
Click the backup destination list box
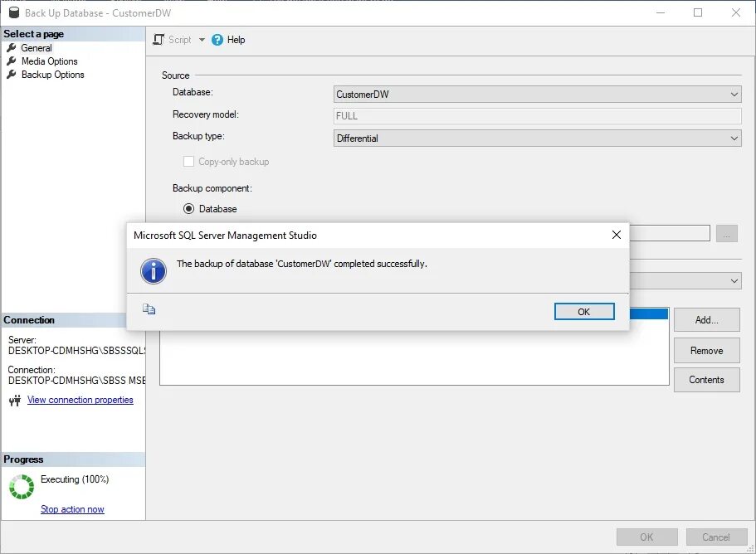click(414, 357)
